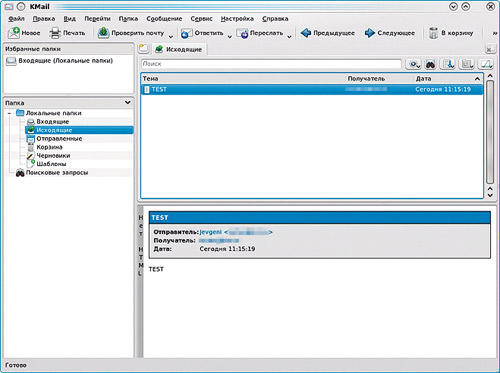Click Избранные папки panel header
This screenshot has width=500, height=373.
pos(68,49)
